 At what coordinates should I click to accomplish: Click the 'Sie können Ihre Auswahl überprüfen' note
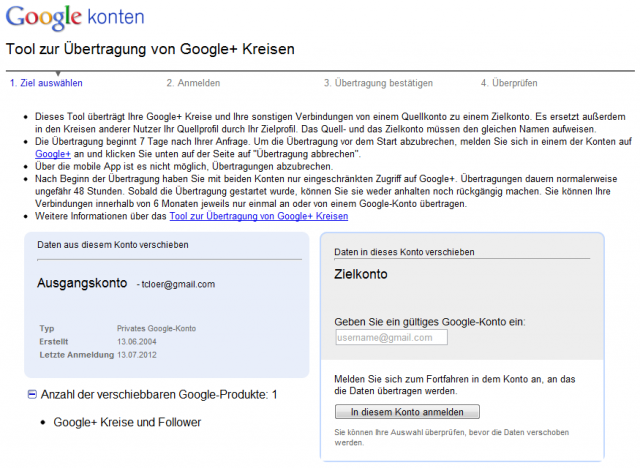pos(451,437)
